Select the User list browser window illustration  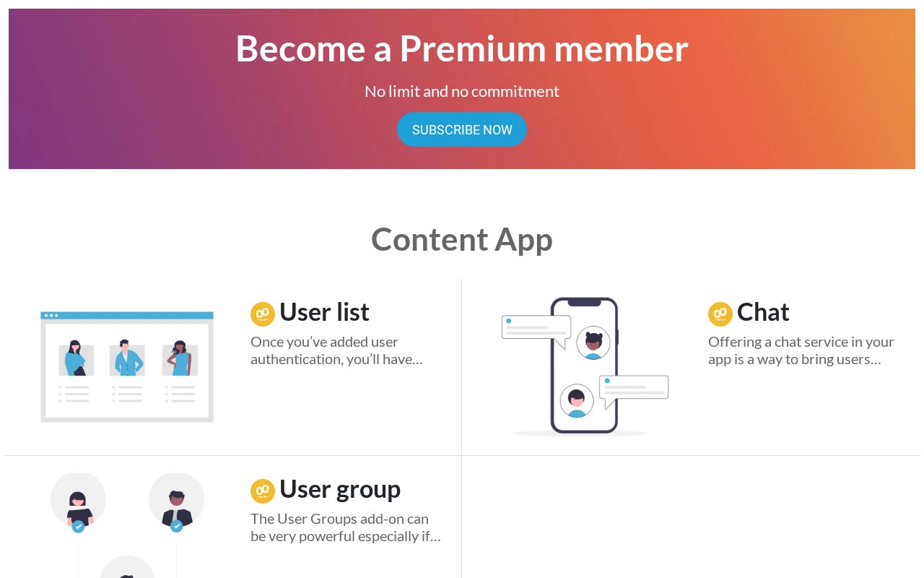[127, 367]
